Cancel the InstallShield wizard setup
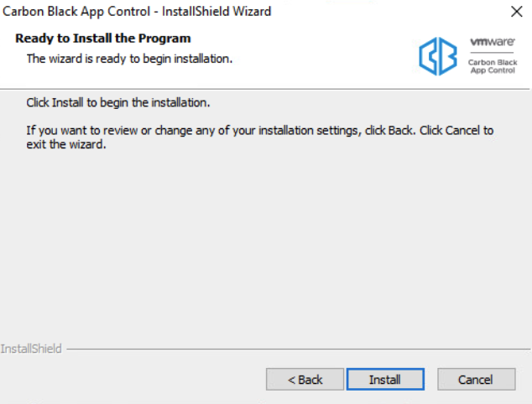 (477, 379)
